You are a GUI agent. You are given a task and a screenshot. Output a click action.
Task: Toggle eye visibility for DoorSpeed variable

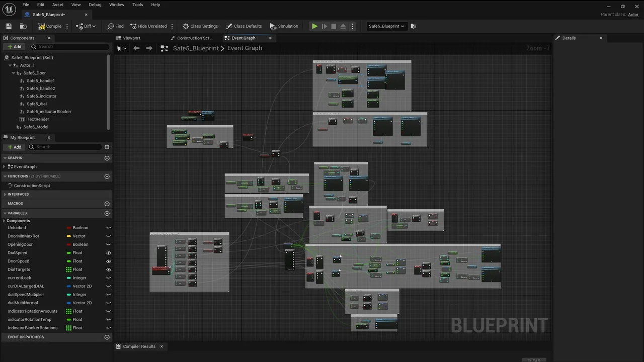(x=108, y=261)
